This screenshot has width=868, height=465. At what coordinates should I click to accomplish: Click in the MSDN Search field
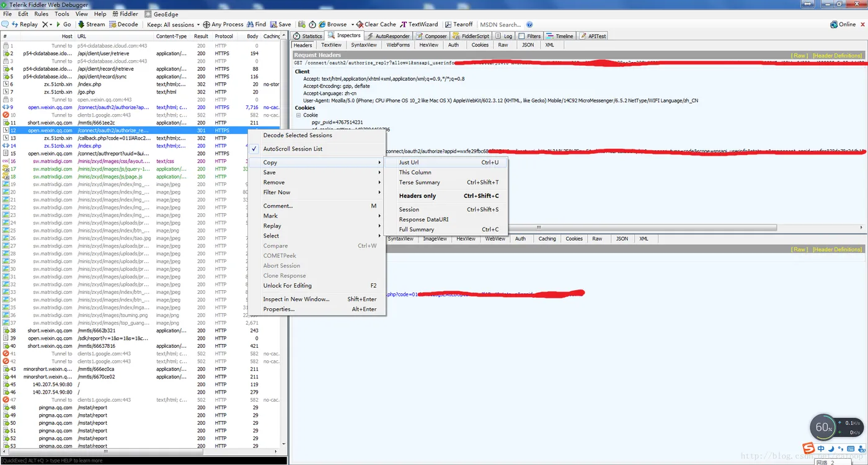[500, 25]
